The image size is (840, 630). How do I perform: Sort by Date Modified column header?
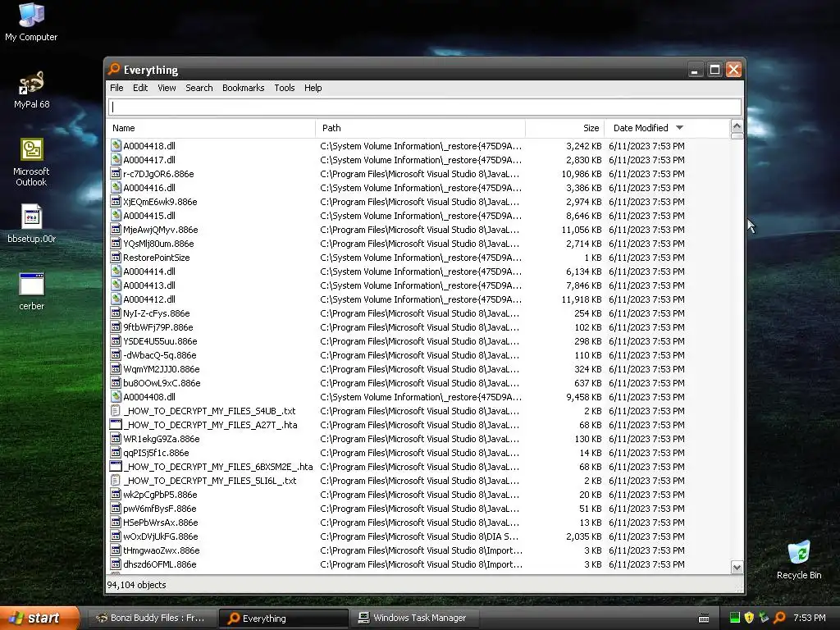(x=667, y=128)
